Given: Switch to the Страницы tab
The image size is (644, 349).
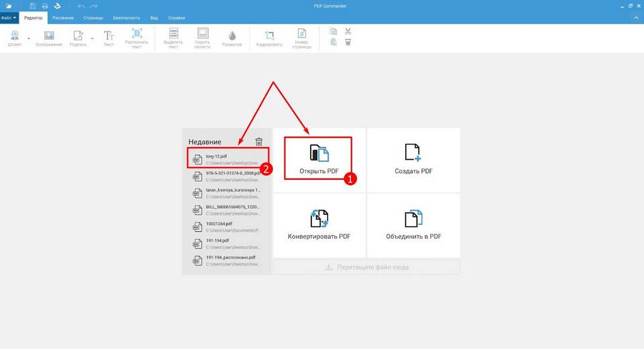Looking at the screenshot, I should tap(93, 17).
